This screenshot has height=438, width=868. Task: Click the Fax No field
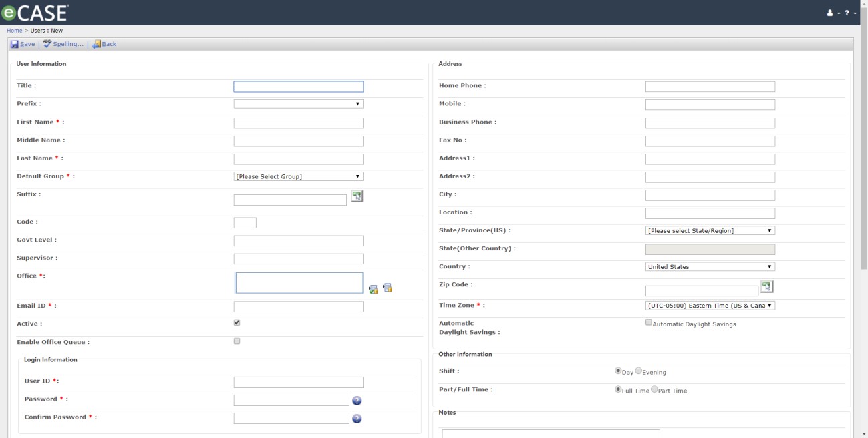tap(710, 141)
